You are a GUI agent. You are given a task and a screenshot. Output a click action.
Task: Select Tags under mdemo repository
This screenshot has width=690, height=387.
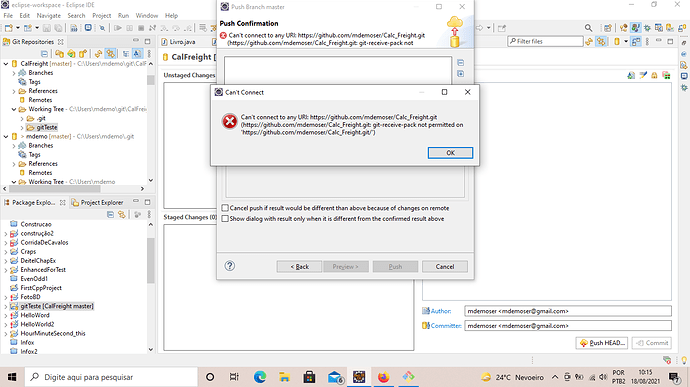tap(34, 155)
